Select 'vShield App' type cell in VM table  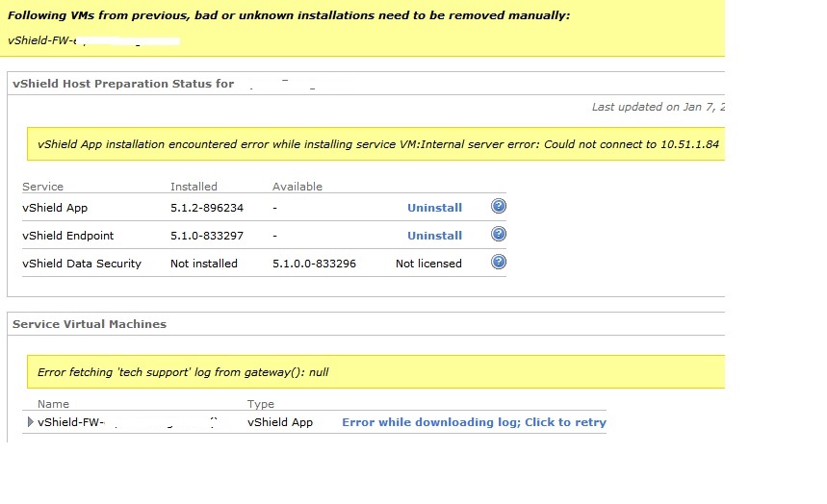(x=280, y=422)
